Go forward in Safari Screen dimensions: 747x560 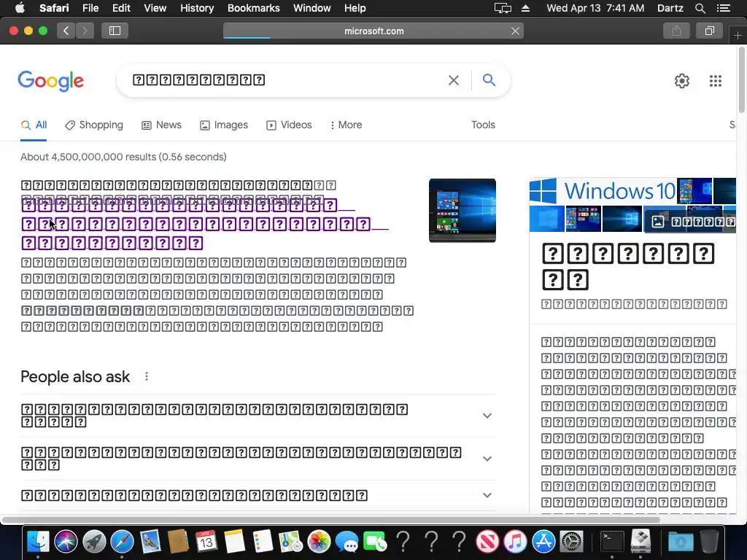(x=85, y=31)
